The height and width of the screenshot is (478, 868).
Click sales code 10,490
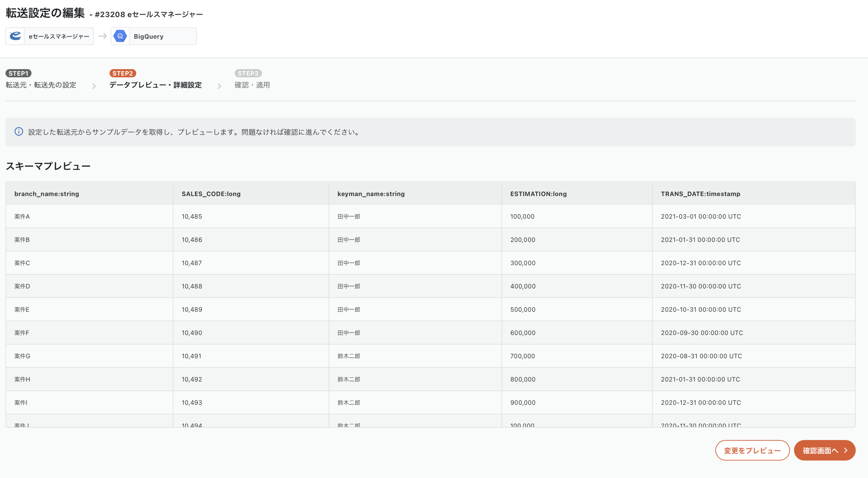tap(192, 333)
